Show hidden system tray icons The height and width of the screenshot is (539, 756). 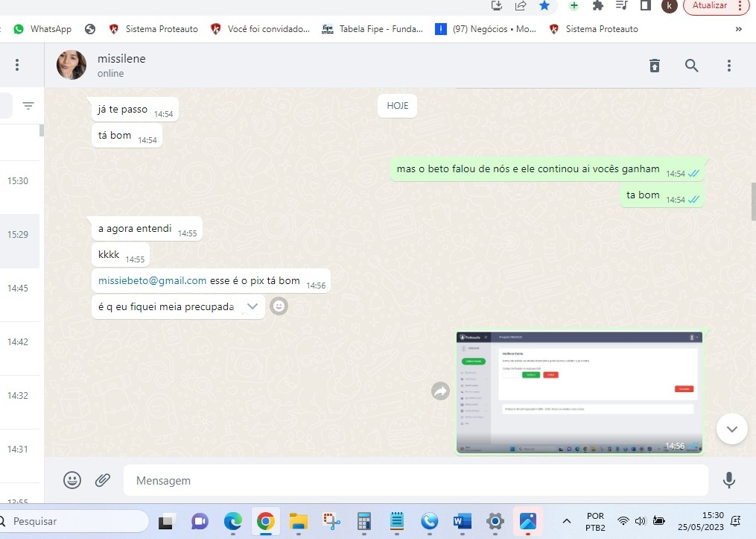pyautogui.click(x=567, y=521)
